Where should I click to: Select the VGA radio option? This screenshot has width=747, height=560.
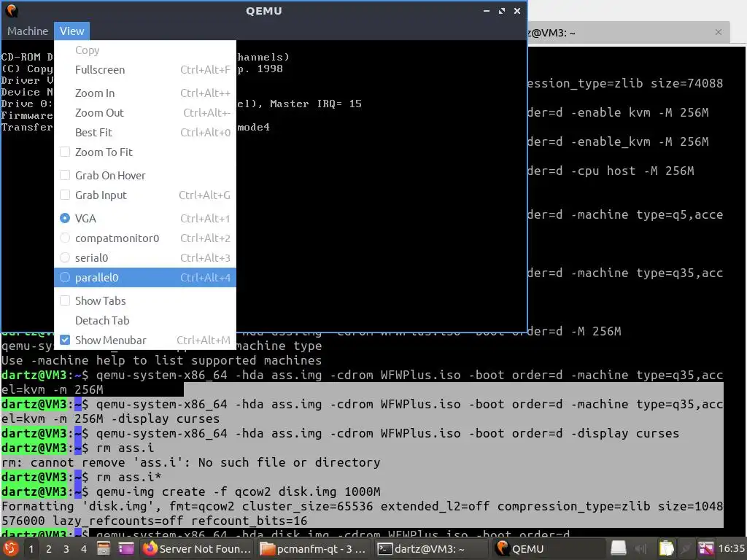click(x=65, y=218)
